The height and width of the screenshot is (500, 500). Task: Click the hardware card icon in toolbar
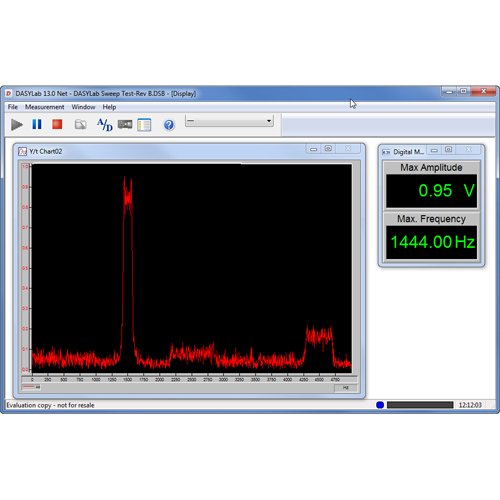coord(125,124)
